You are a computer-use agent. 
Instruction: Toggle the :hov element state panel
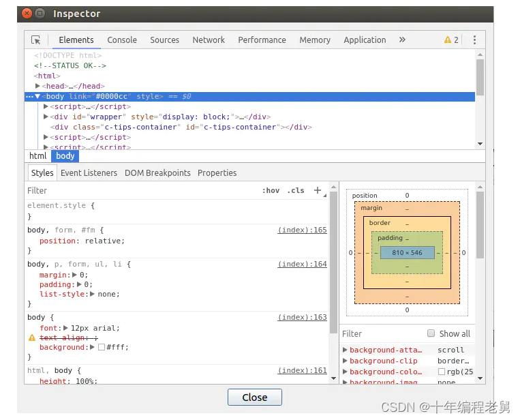click(271, 190)
